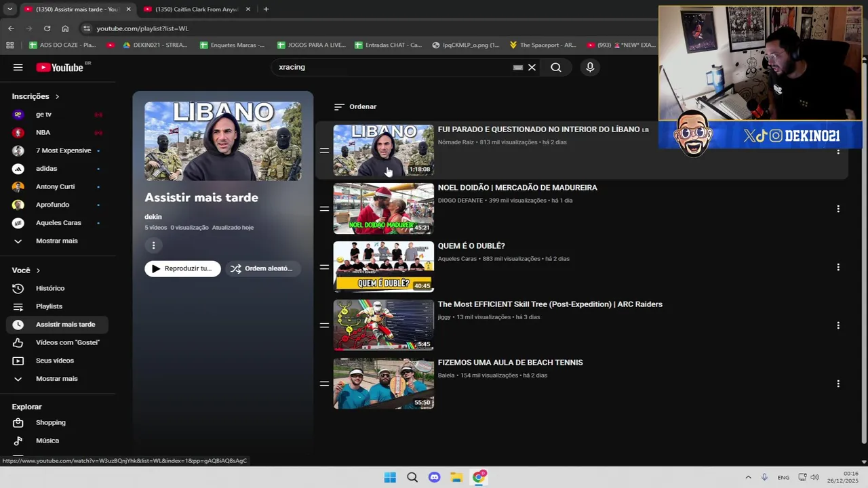
Task: Play the QUEM É O DUBLÊ thumbnail
Action: pyautogui.click(x=383, y=267)
